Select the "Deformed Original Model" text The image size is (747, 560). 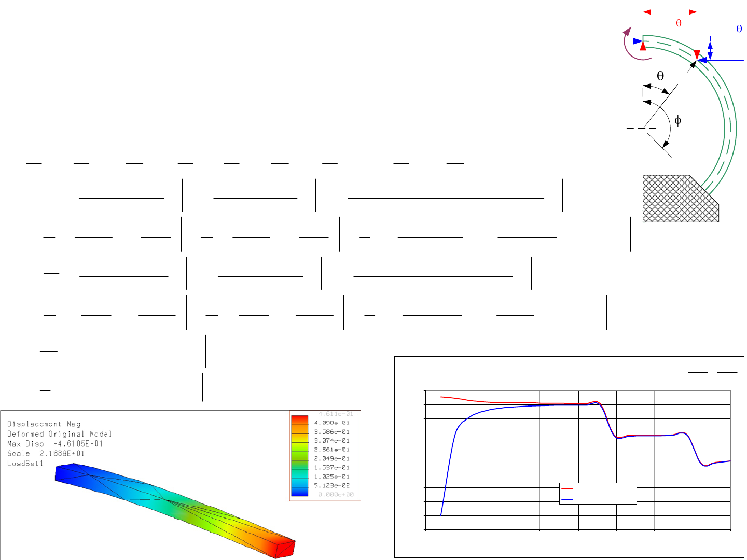60,434
